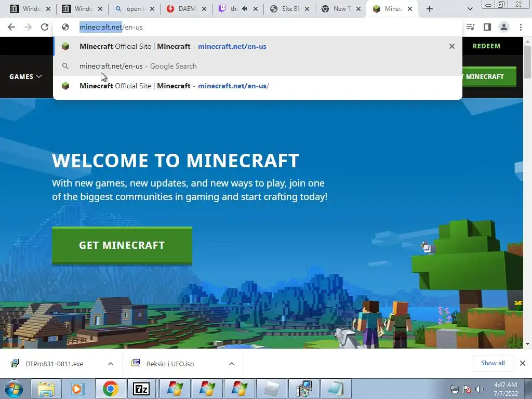Switch to the New Tab tab
This screenshot has width=532, height=399.
point(340,9)
